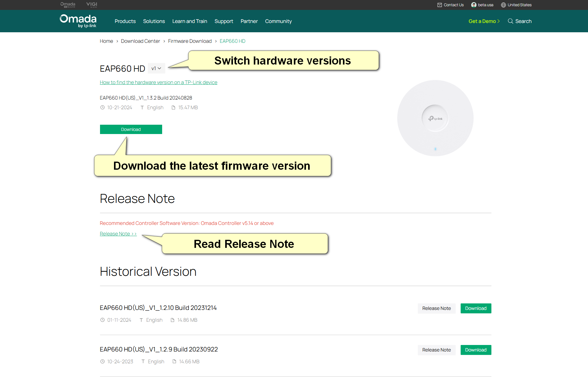Open the Solutions menu
588x385 pixels.
coord(154,21)
